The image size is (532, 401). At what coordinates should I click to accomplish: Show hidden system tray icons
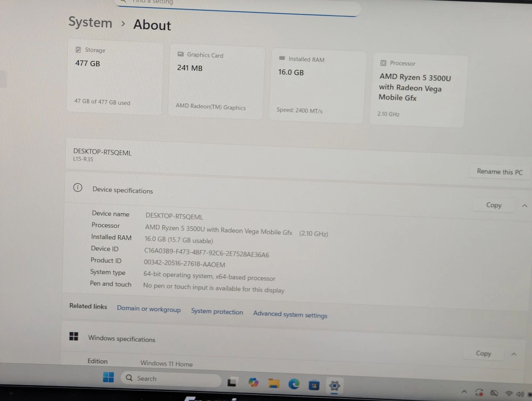pyautogui.click(x=464, y=391)
